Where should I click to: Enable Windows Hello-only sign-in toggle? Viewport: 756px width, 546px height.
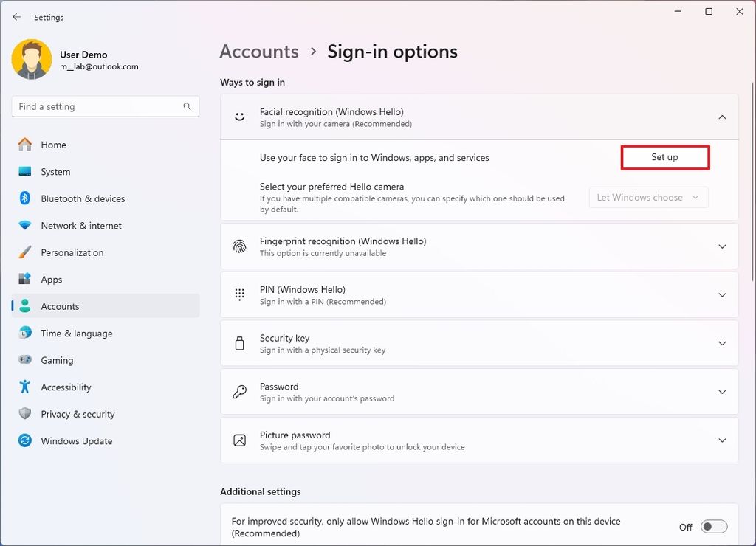click(712, 526)
